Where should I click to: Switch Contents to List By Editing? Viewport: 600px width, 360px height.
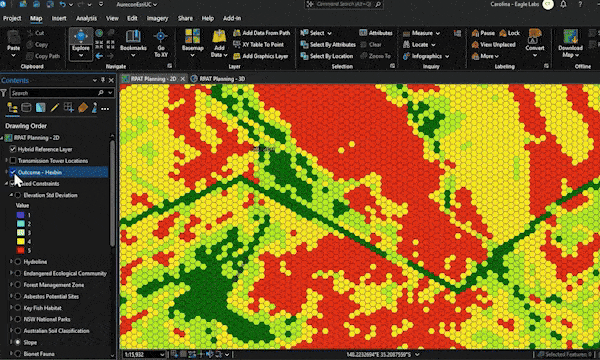tap(54, 108)
